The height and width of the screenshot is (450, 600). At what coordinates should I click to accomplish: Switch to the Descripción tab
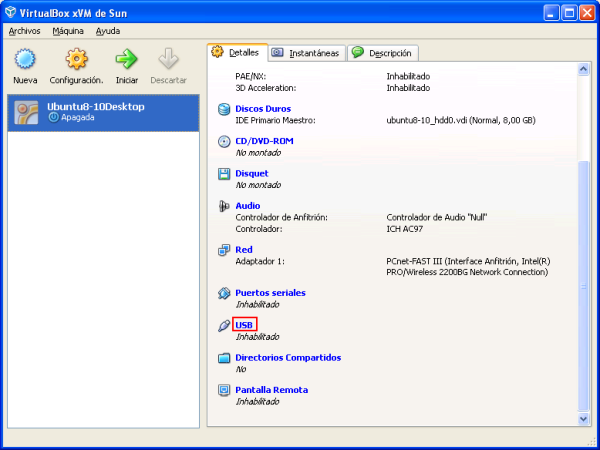point(384,53)
